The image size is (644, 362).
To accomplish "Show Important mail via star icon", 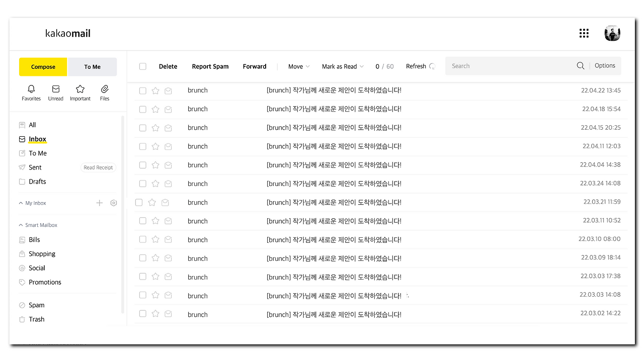I will [80, 89].
